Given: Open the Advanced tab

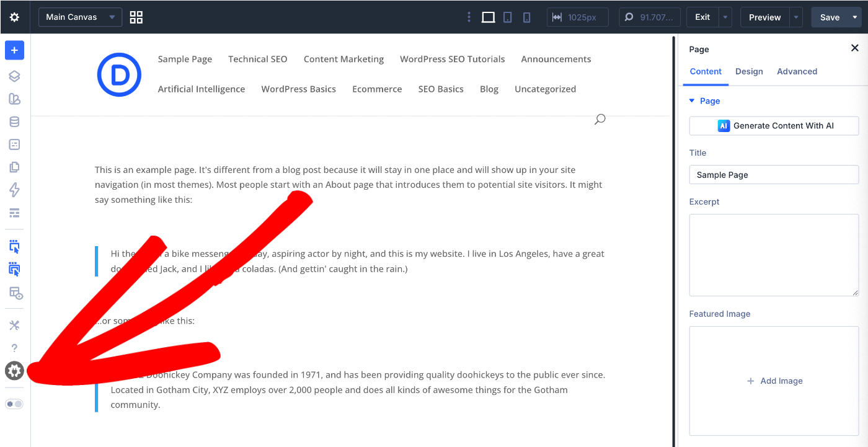Looking at the screenshot, I should click(x=797, y=71).
